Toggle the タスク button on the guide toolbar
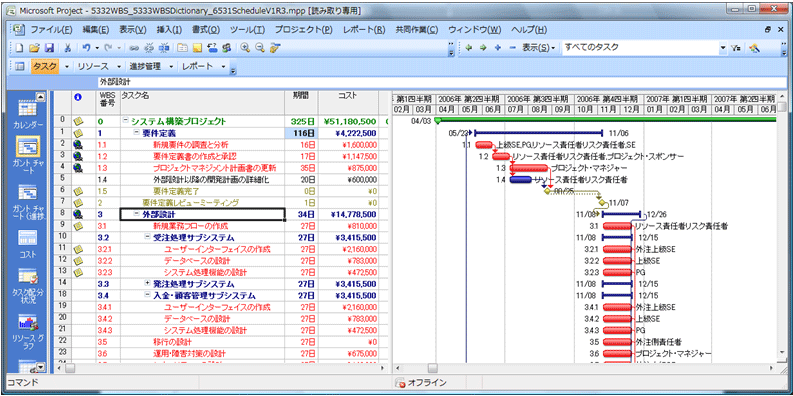Image resolution: width=793 pixels, height=396 pixels. coord(45,66)
